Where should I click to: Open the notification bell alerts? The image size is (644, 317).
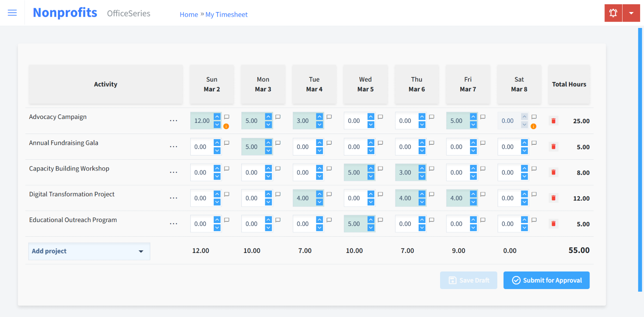point(613,13)
